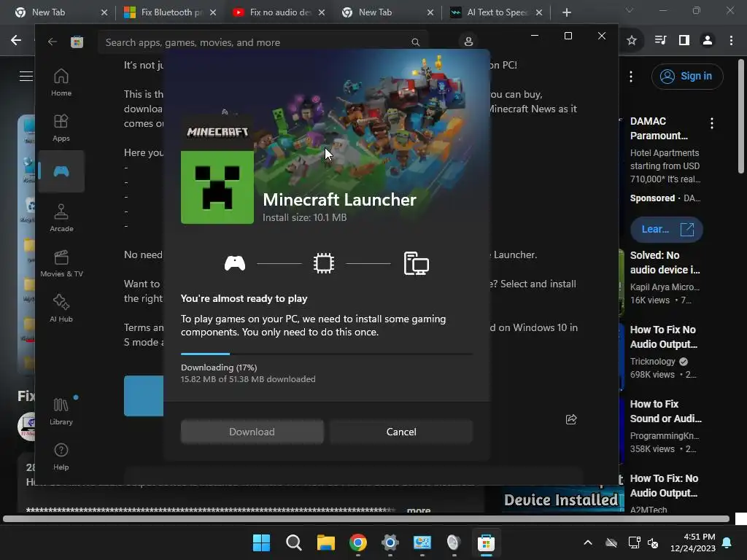This screenshot has width=747, height=560.
Task: Click the blue button on Store page
Action: click(x=144, y=396)
